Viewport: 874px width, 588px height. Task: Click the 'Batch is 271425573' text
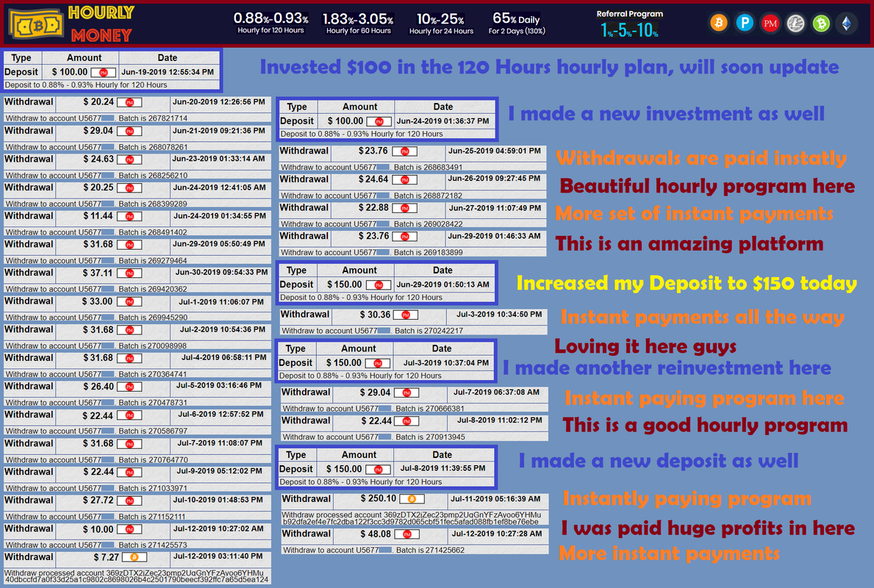point(153,545)
